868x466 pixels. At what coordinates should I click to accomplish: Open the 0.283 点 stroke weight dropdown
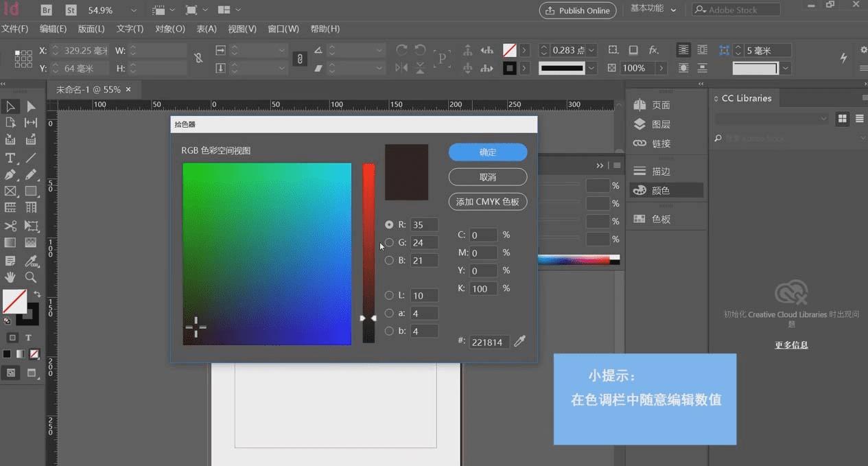click(x=591, y=50)
